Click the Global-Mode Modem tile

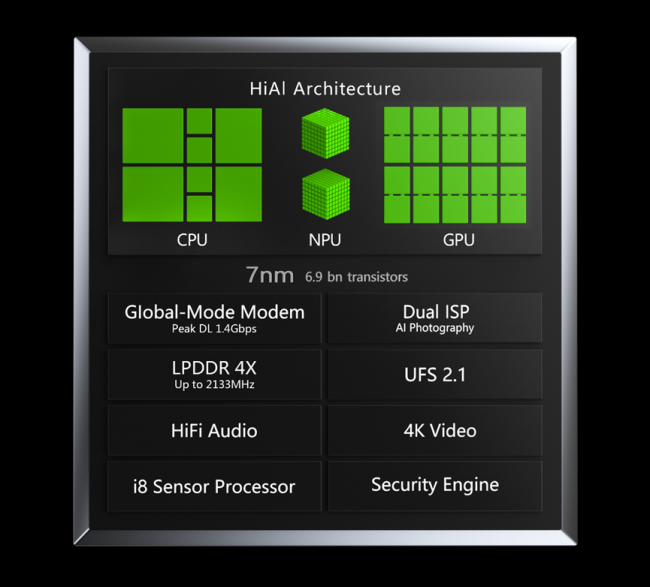pos(214,318)
